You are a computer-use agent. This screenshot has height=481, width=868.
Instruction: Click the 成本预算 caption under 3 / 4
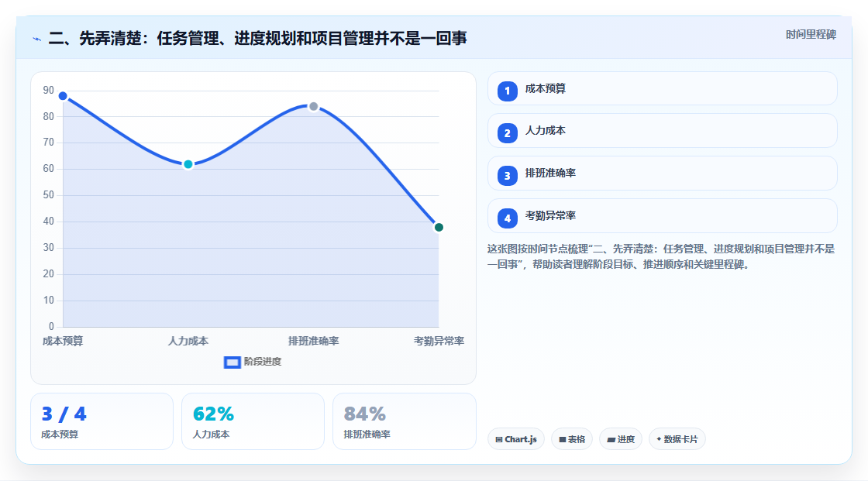point(60,434)
